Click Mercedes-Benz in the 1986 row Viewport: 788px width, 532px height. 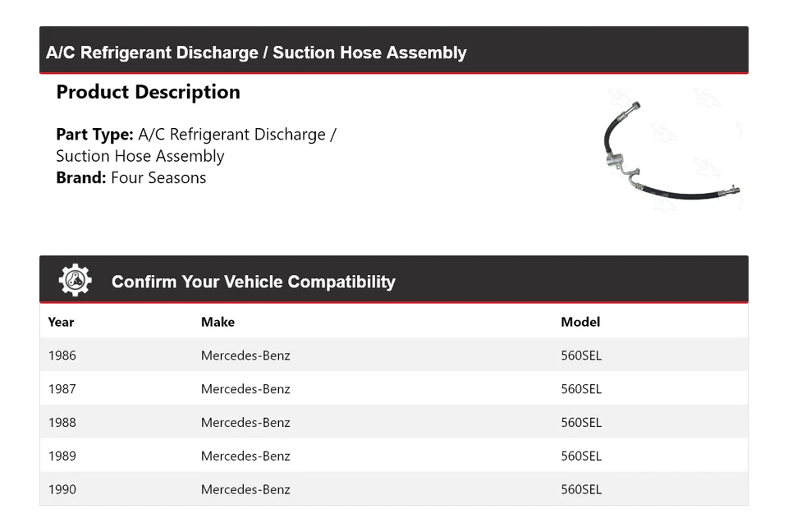(x=245, y=355)
